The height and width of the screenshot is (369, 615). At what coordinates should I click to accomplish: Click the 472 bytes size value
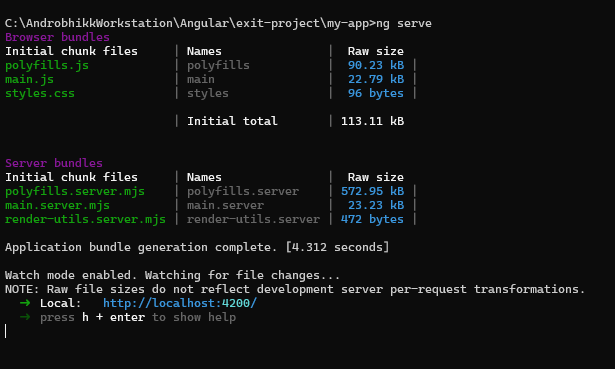[x=372, y=219]
